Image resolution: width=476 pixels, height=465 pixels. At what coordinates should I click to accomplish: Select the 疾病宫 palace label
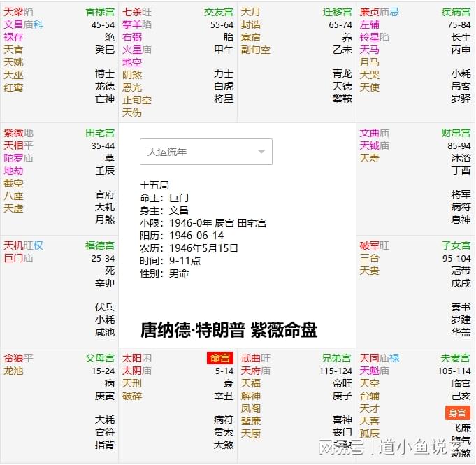(x=456, y=12)
